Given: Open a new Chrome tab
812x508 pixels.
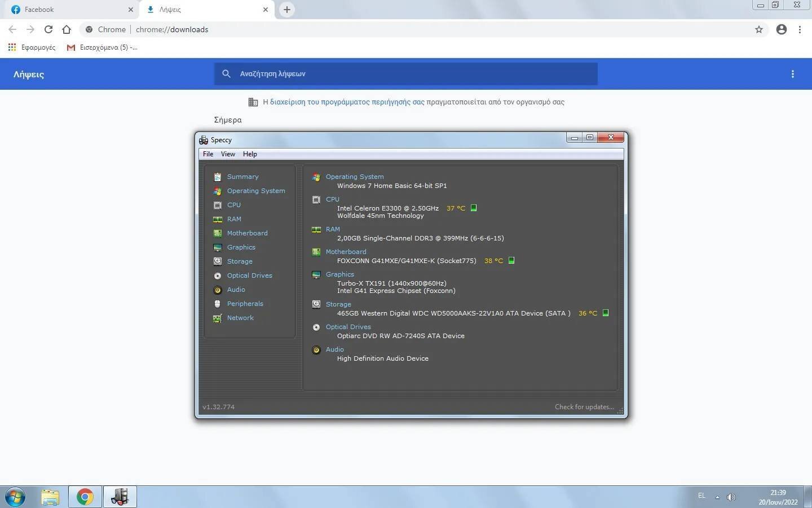Looking at the screenshot, I should (287, 10).
